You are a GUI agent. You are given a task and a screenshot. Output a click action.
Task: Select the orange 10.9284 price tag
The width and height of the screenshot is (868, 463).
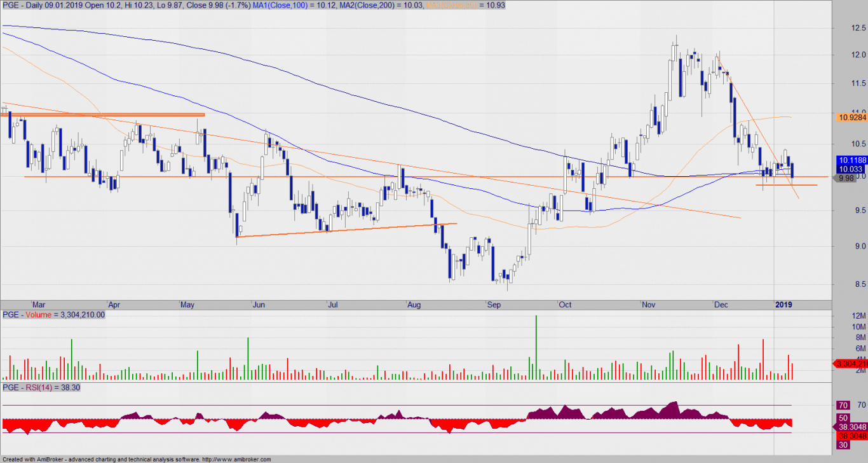tap(851, 118)
